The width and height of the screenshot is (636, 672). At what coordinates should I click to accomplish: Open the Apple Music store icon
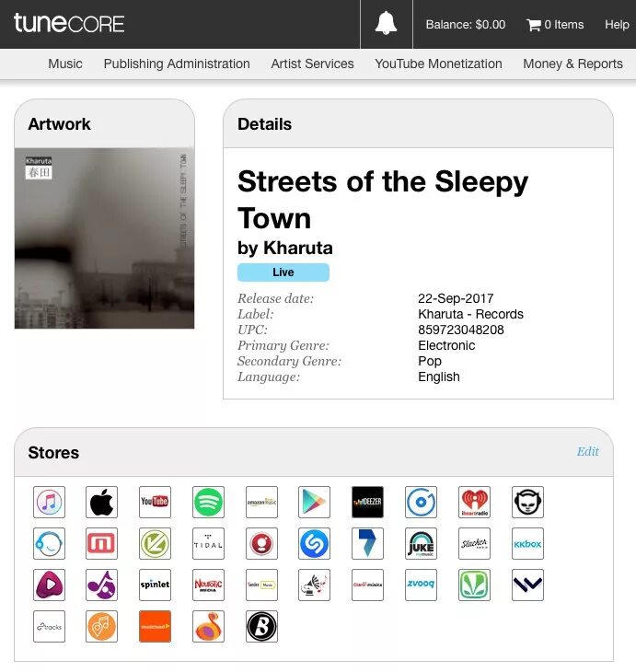[x=101, y=502]
